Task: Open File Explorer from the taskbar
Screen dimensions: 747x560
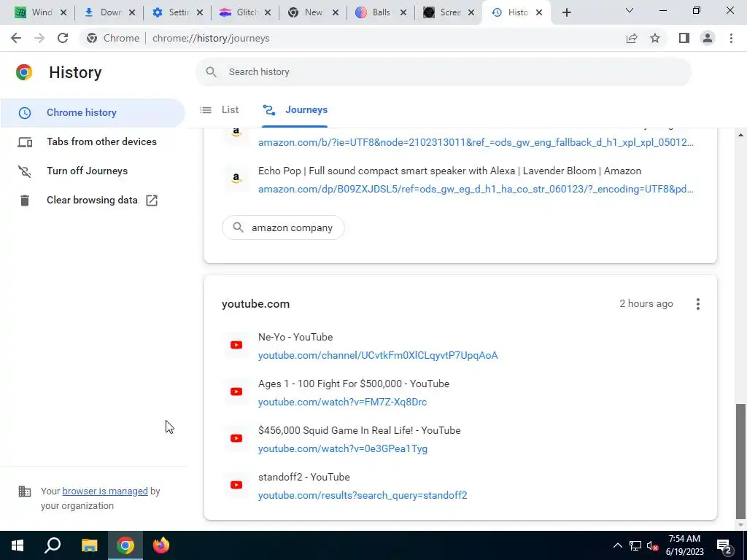Action: pos(89,545)
